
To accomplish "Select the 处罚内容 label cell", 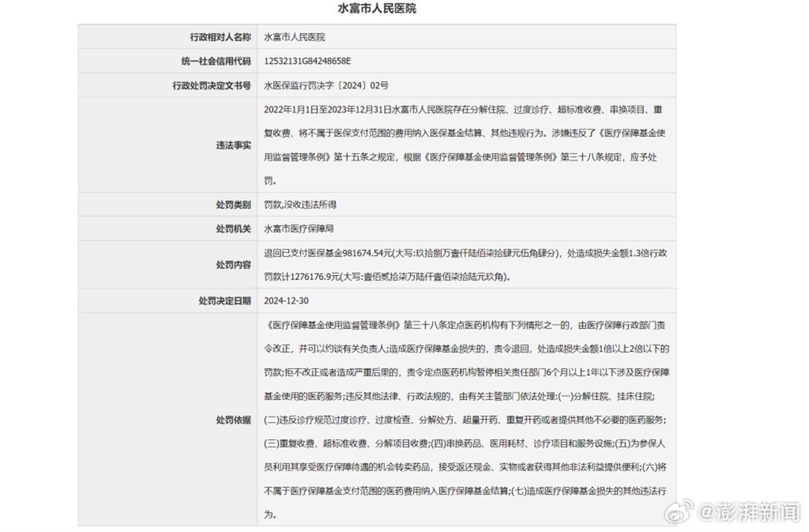I will point(233,264).
